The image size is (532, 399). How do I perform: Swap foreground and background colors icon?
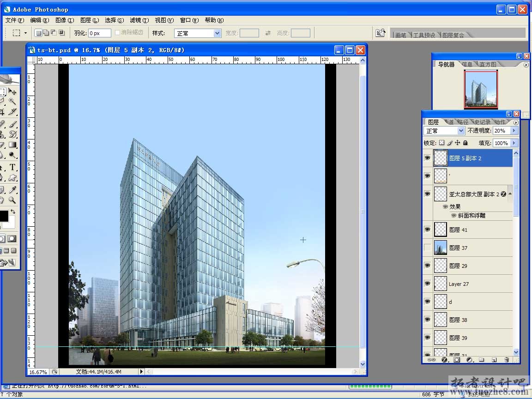coord(13,212)
